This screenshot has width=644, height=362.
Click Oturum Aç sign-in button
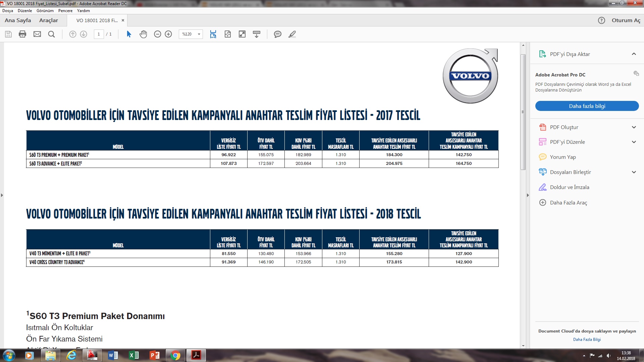click(626, 20)
